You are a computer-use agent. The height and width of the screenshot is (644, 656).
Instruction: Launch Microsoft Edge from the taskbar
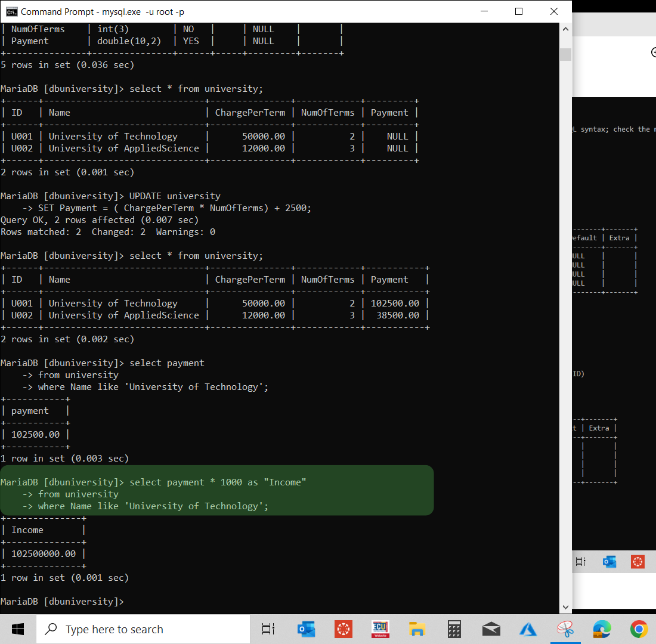coord(602,629)
